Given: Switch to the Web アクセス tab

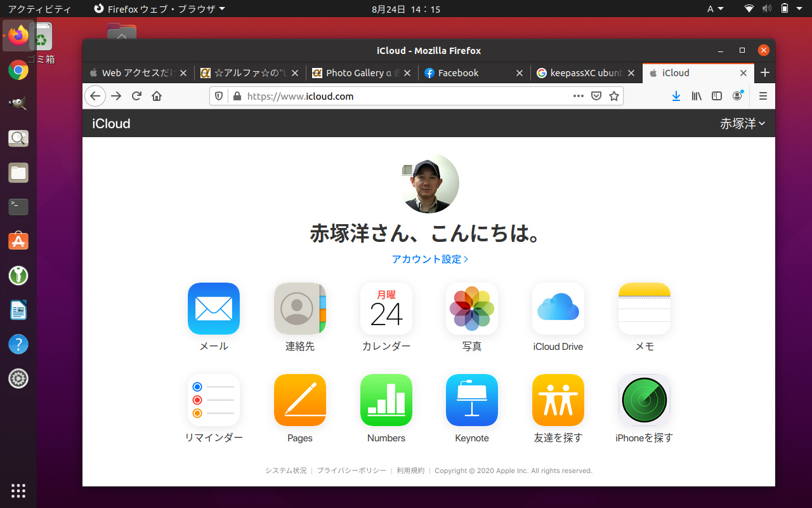Looking at the screenshot, I should click(138, 73).
